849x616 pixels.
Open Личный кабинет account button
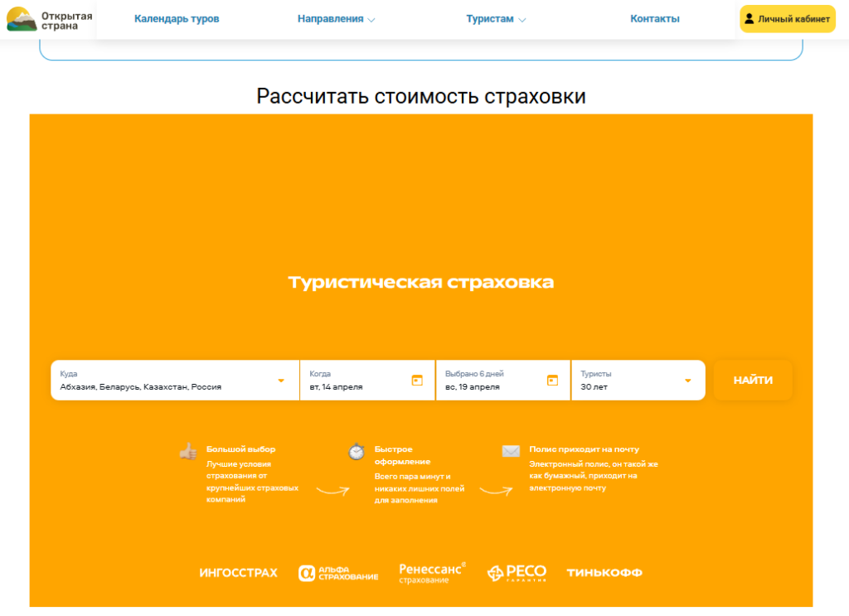787,19
